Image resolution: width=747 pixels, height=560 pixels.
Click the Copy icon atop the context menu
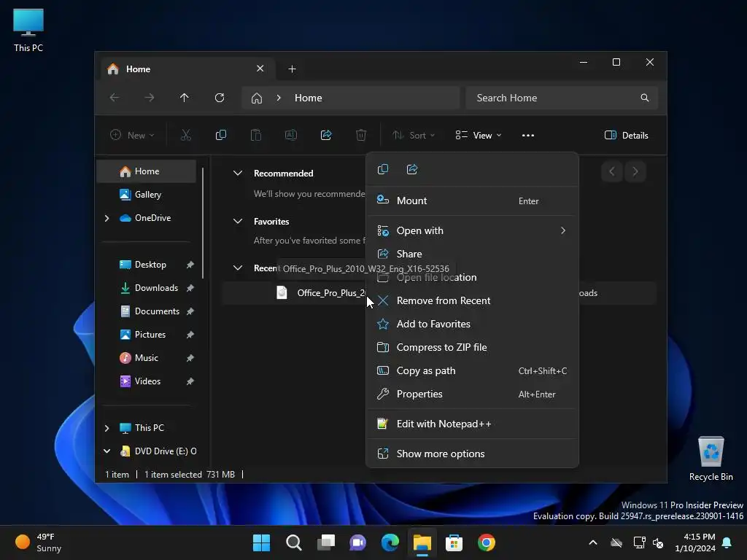click(382, 169)
